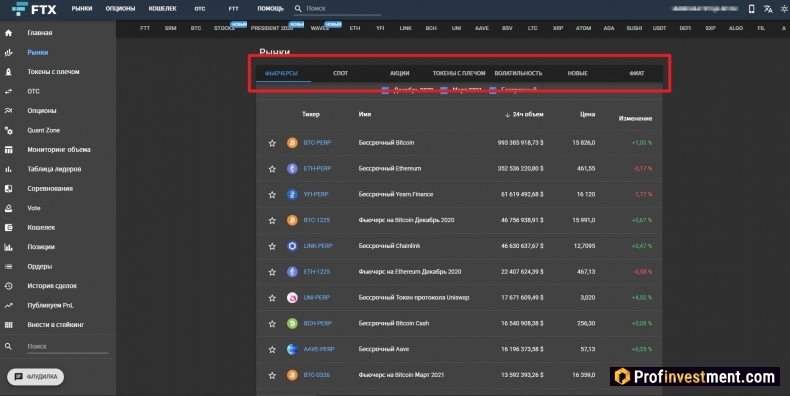
Task: Open the Кошелек wallet icon in sidebar
Action: [x=9, y=228]
